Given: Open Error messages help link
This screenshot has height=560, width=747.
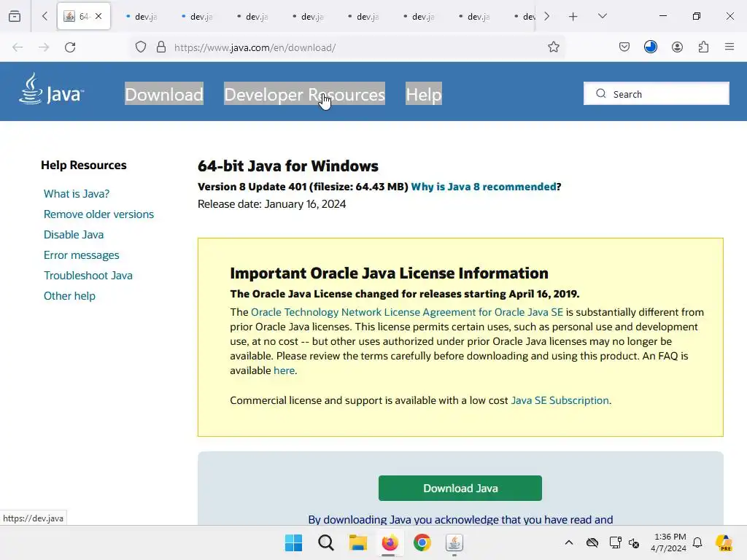Looking at the screenshot, I should pos(82,255).
